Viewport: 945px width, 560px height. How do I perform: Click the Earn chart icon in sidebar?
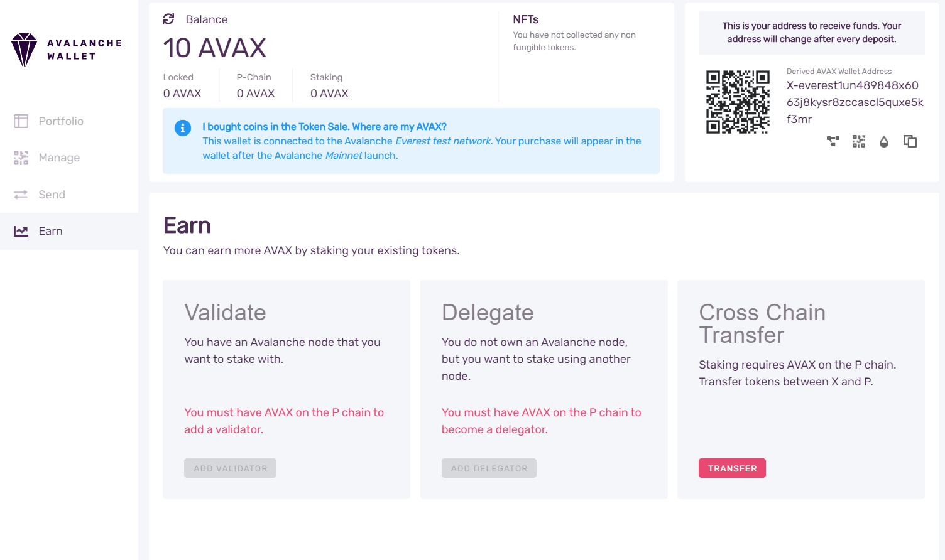pos(21,231)
